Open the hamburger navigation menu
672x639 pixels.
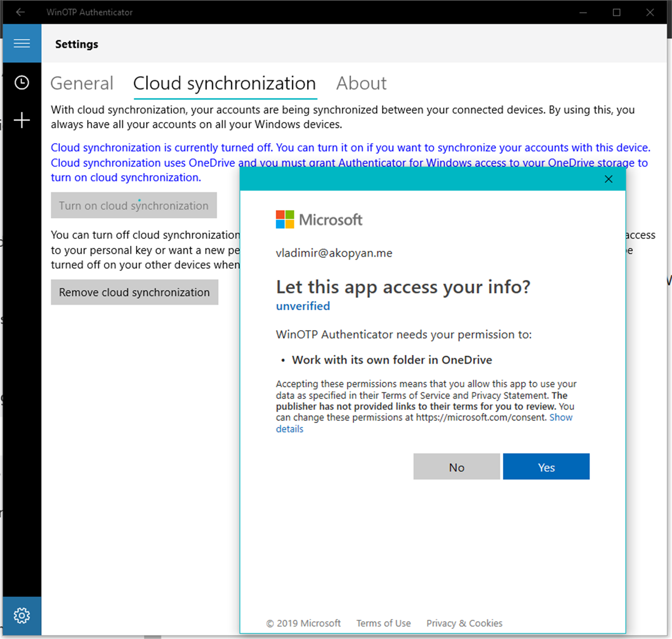tap(22, 43)
